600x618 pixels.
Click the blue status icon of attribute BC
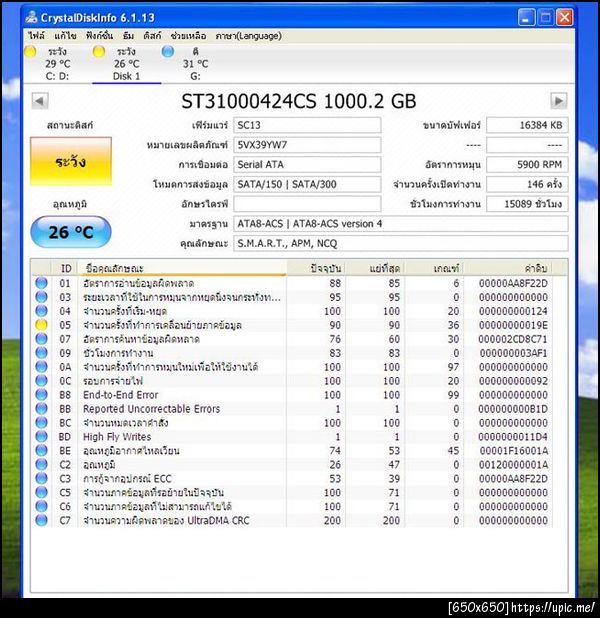click(x=41, y=423)
